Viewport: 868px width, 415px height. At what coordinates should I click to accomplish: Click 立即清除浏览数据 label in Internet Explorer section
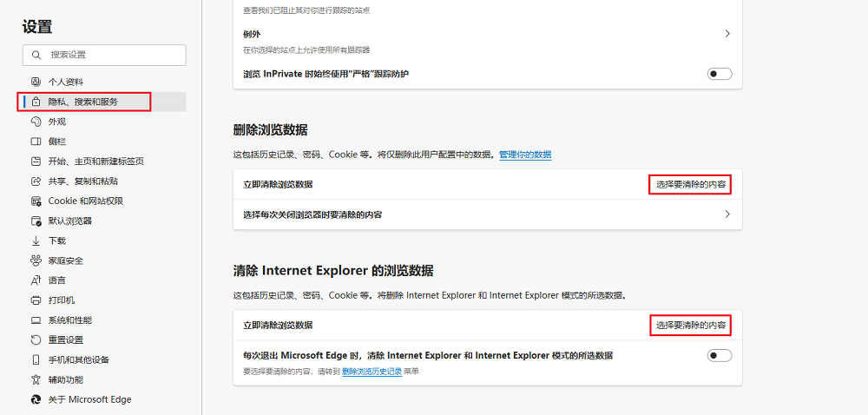[278, 326]
